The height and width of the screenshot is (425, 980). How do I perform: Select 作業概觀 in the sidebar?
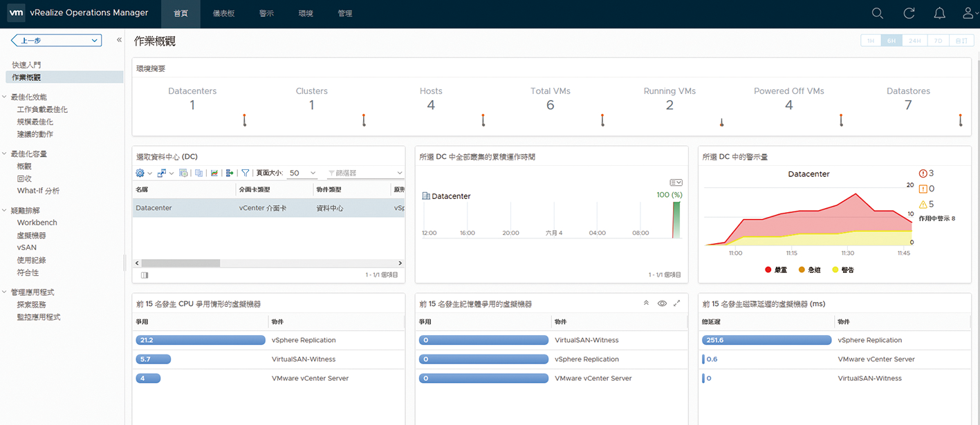(x=64, y=77)
